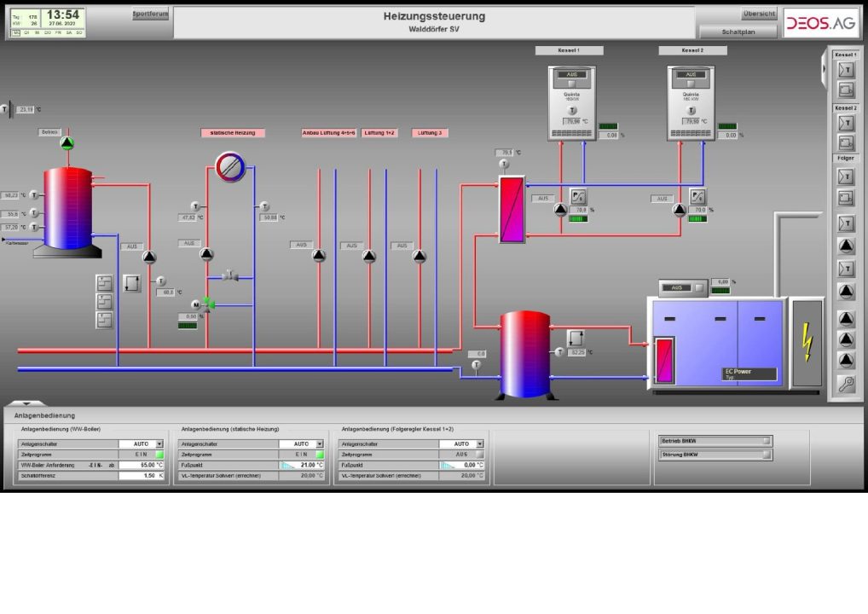The width and height of the screenshot is (868, 614).
Task: Click the EC Power label on BHKW unit
Action: coord(738,372)
